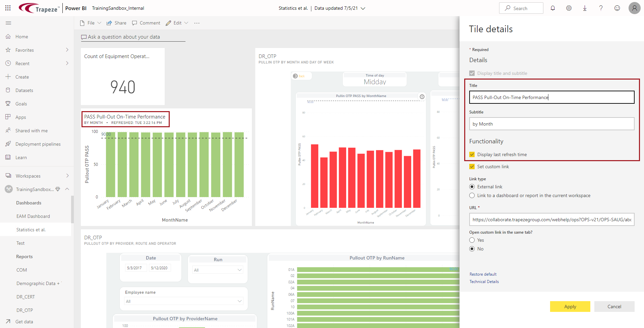Open notifications bell
644x328 pixels.
pos(553,8)
